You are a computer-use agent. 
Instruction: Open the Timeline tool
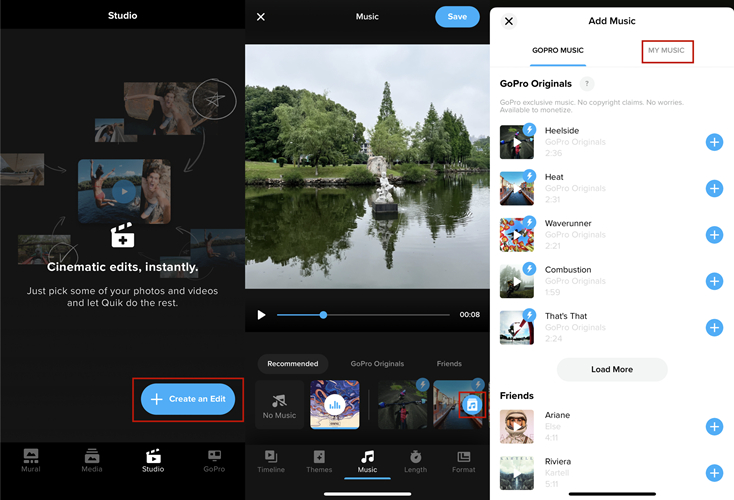point(271,461)
